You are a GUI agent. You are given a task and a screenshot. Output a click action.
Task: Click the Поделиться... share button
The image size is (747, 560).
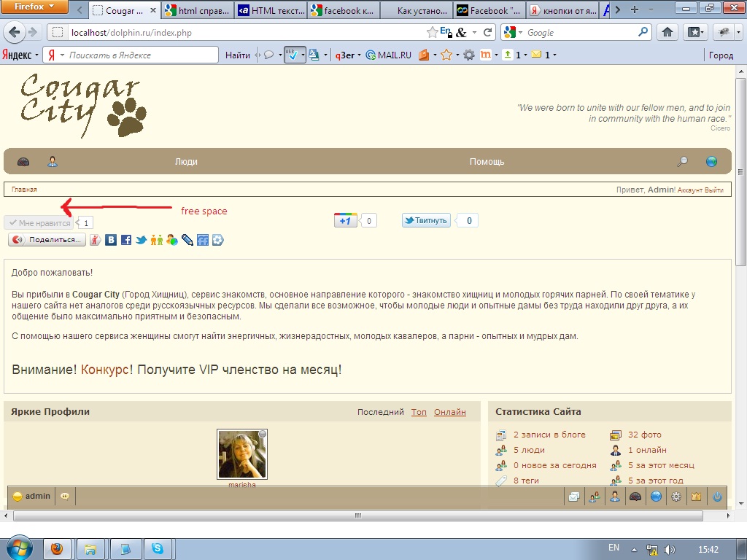(47, 239)
